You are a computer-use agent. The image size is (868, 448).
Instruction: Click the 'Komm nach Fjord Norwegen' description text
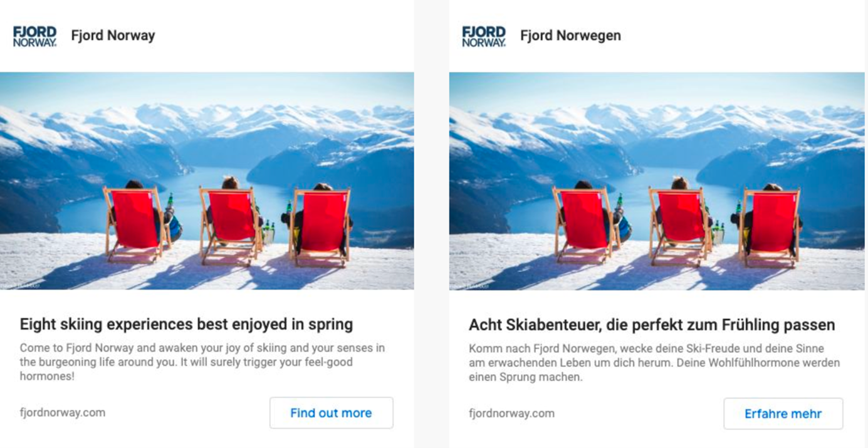pos(654,362)
